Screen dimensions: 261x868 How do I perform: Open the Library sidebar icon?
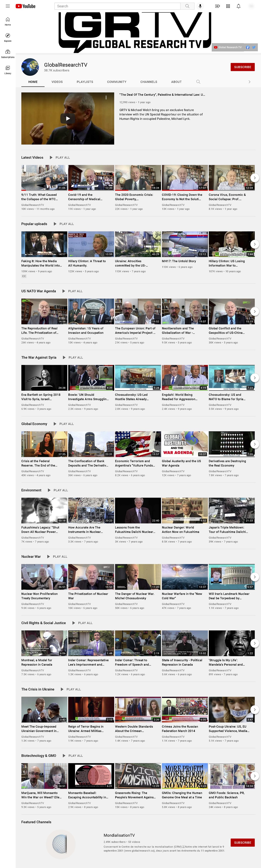click(8, 69)
